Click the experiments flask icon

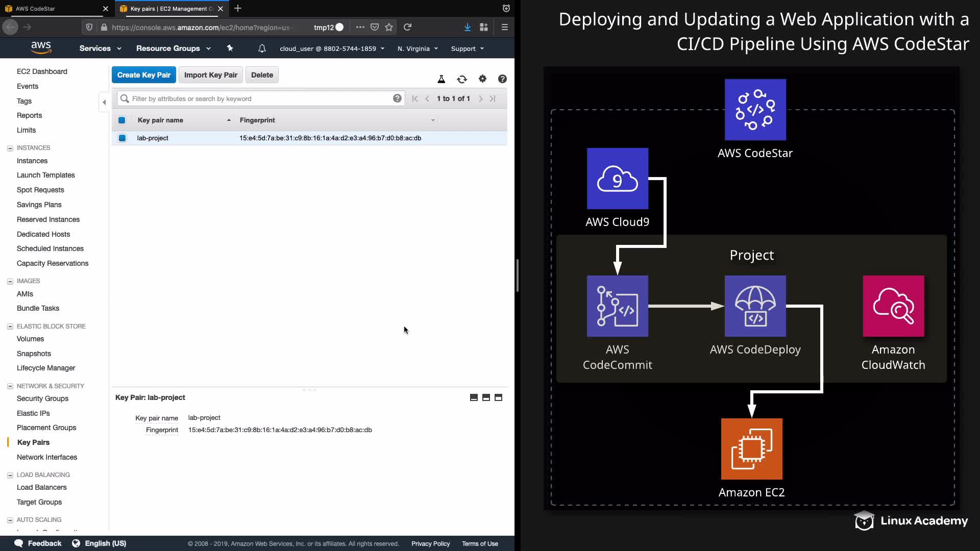442,79
